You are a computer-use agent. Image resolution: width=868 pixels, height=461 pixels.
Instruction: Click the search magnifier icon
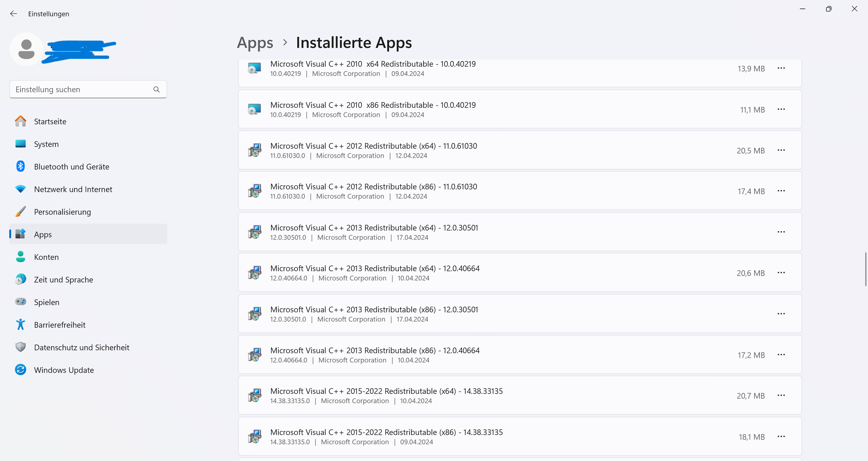(156, 89)
